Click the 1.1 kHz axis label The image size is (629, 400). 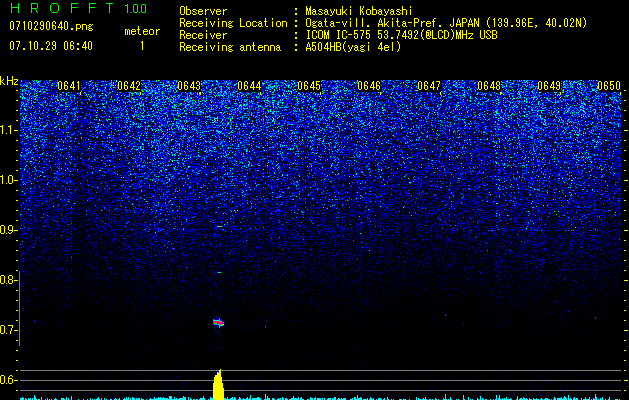[x=9, y=130]
